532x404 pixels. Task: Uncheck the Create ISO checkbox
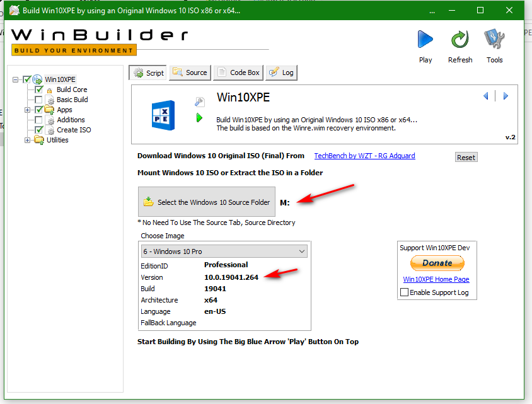39,130
